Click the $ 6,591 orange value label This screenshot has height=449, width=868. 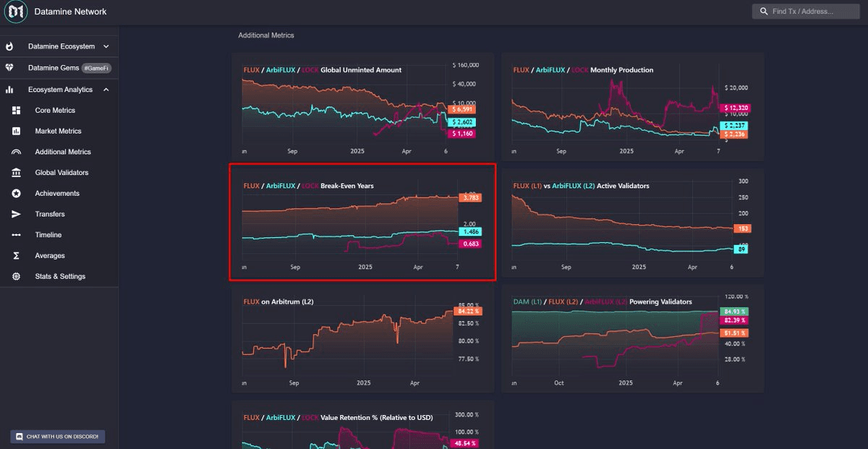461,109
